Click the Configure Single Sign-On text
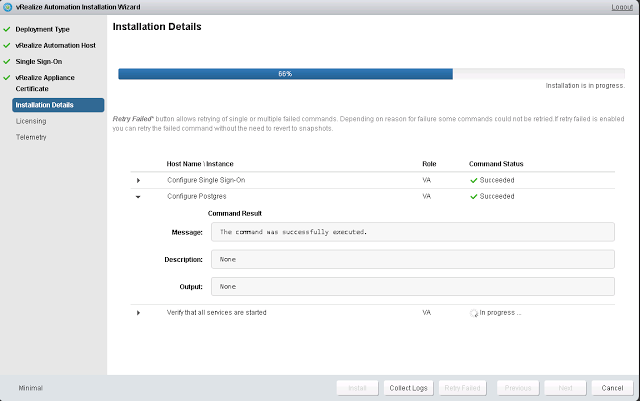 pos(206,180)
